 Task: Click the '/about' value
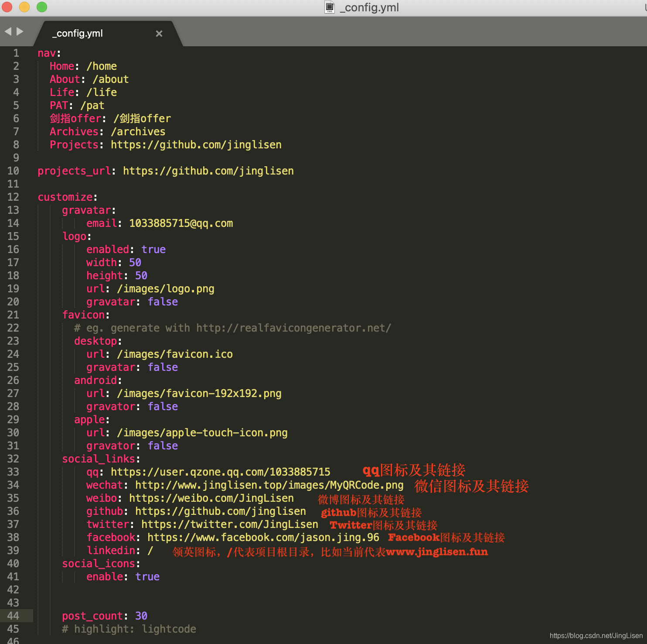111,79
